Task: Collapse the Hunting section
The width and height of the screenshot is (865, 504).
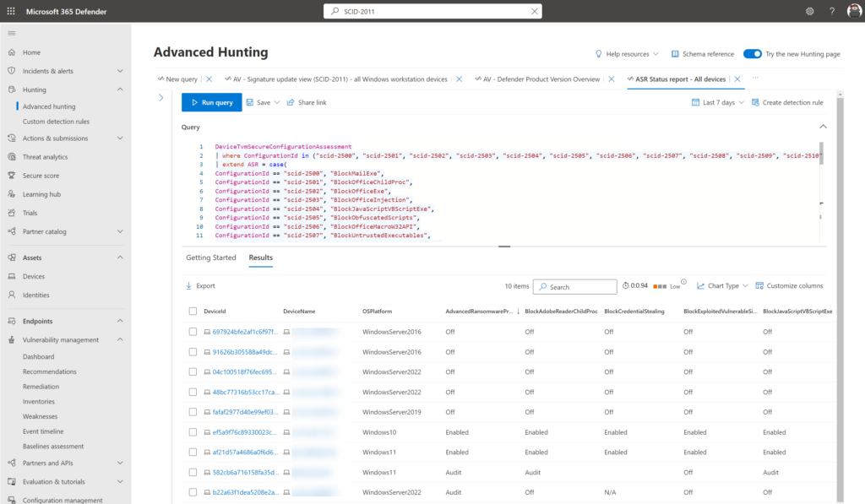Action: (120, 89)
